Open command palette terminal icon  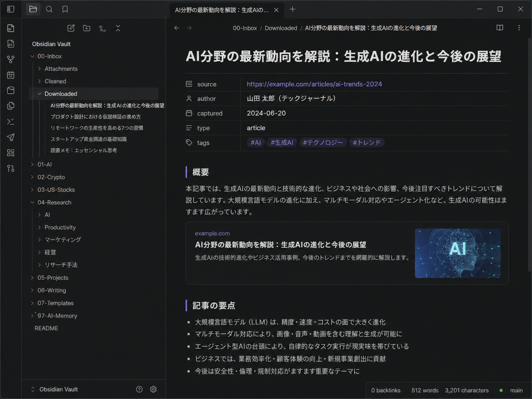pyautogui.click(x=11, y=122)
